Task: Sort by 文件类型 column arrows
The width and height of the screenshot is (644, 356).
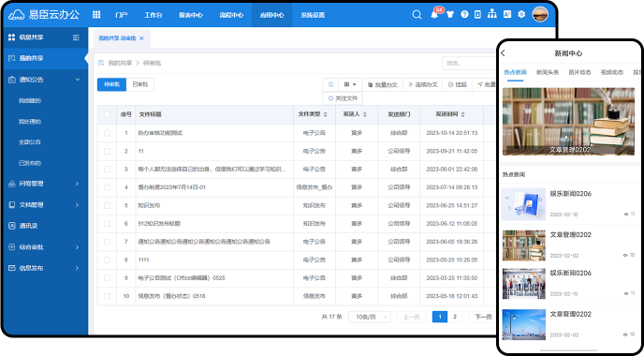Action: 326,114
